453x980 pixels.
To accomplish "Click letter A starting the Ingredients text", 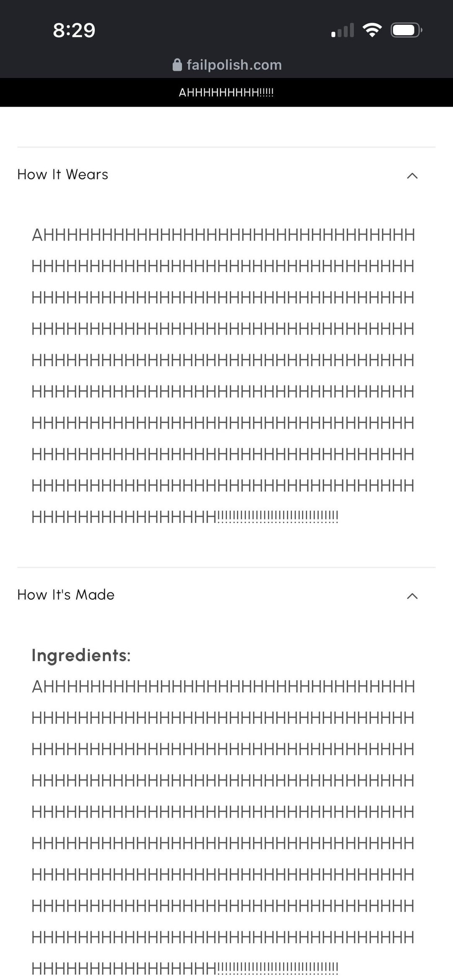I will point(37,687).
